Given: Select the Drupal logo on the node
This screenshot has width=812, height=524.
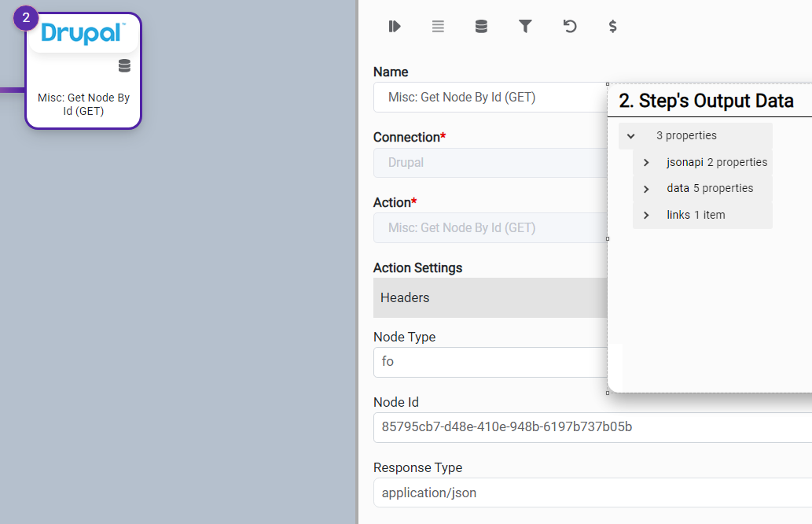Looking at the screenshot, I should click(x=83, y=33).
